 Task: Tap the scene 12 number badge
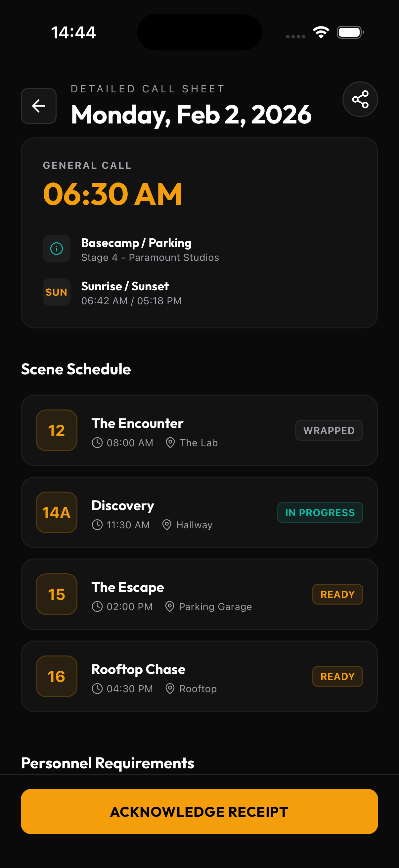click(x=57, y=430)
